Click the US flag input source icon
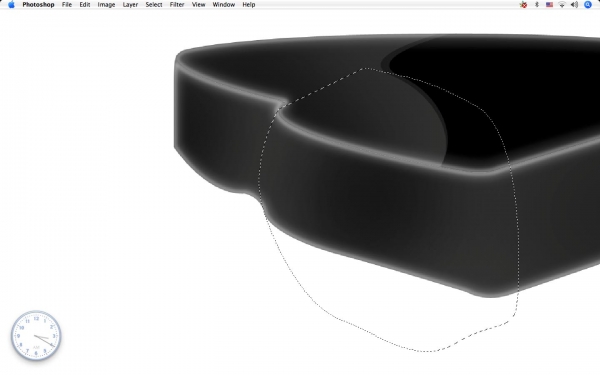Screen dimensions: 600x375 tap(549, 5)
